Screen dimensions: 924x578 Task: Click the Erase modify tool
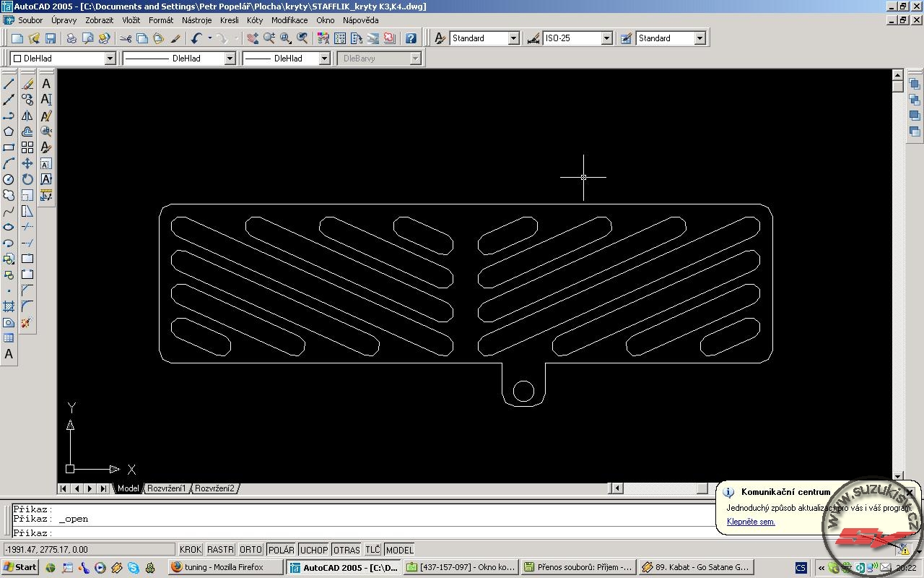pyautogui.click(x=27, y=85)
